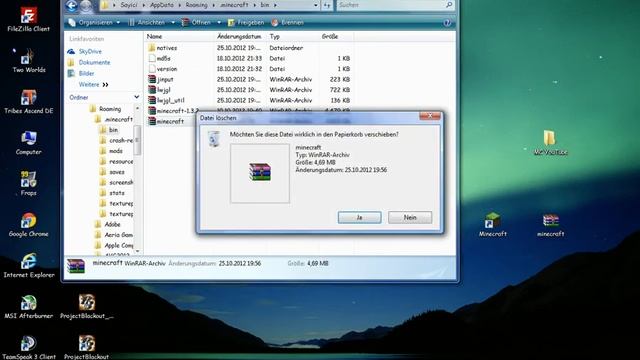The height and width of the screenshot is (360, 640).
Task: Sort by Größe column header
Action: point(337,36)
